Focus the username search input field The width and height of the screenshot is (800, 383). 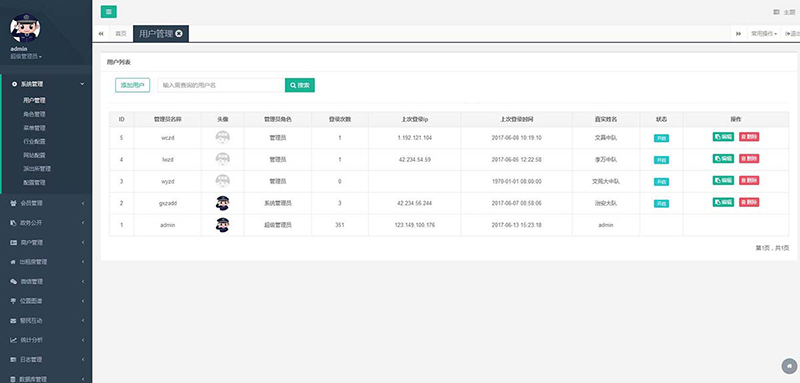tap(221, 85)
